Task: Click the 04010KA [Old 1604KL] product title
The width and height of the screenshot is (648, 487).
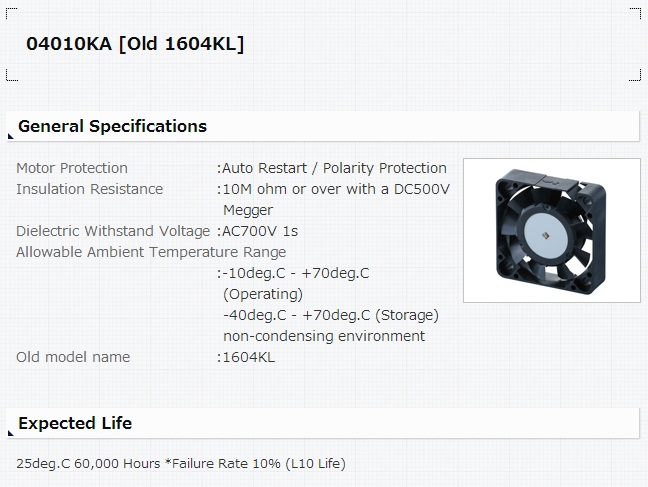Action: [x=135, y=44]
